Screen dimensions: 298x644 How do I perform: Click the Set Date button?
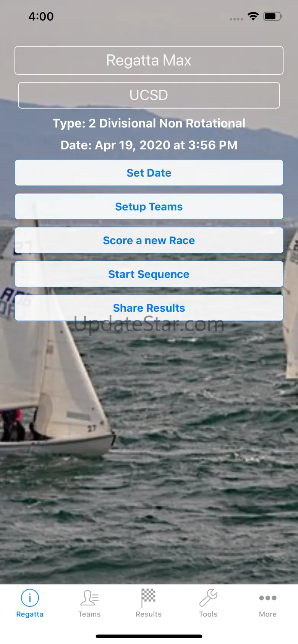[149, 173]
